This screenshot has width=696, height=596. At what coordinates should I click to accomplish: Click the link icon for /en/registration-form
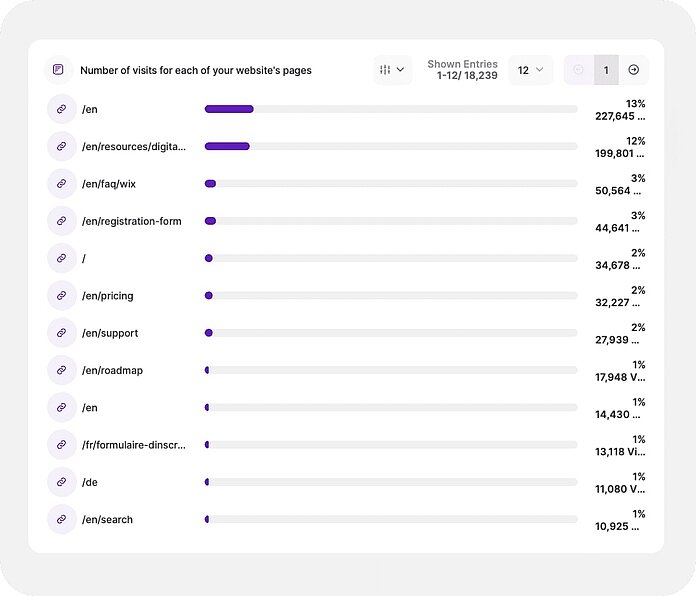coord(61,221)
